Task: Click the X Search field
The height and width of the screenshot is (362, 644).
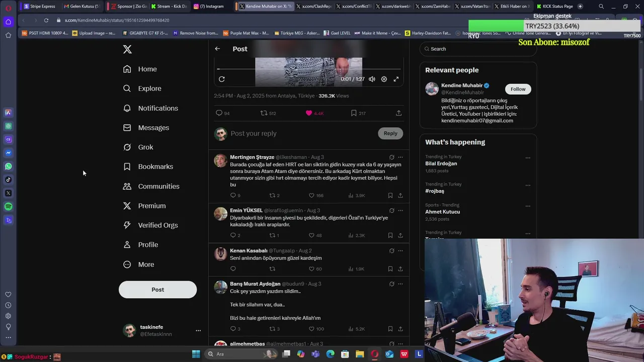Action: [478, 49]
